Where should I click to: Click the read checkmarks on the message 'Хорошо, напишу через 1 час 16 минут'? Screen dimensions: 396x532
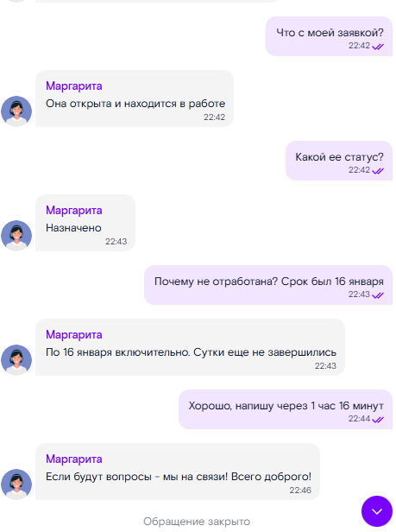tap(378, 420)
